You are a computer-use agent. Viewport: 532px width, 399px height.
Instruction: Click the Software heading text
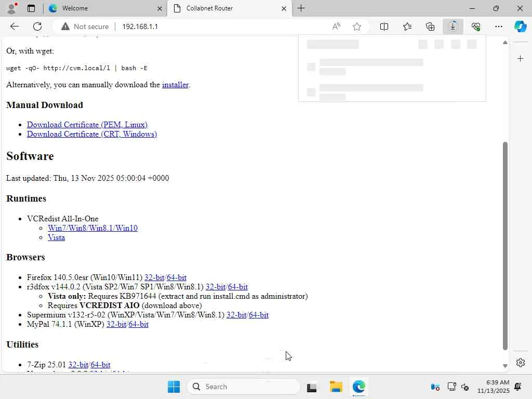click(x=30, y=156)
